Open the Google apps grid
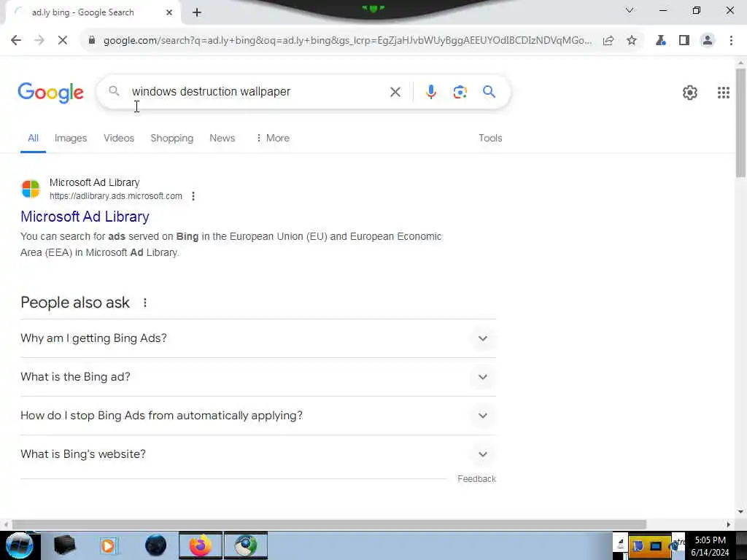Viewport: 747px width, 560px height. pos(723,93)
